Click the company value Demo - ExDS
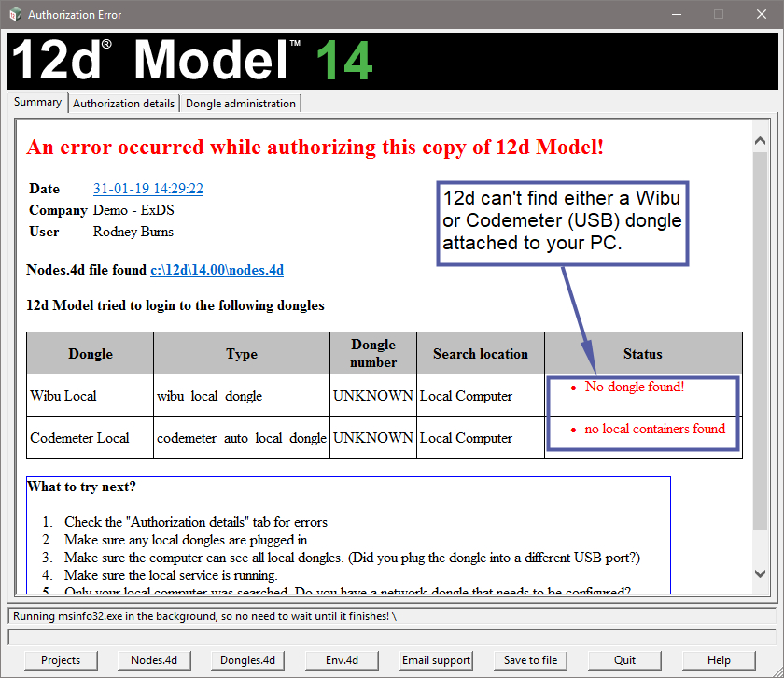784x678 pixels. pyautogui.click(x=133, y=209)
